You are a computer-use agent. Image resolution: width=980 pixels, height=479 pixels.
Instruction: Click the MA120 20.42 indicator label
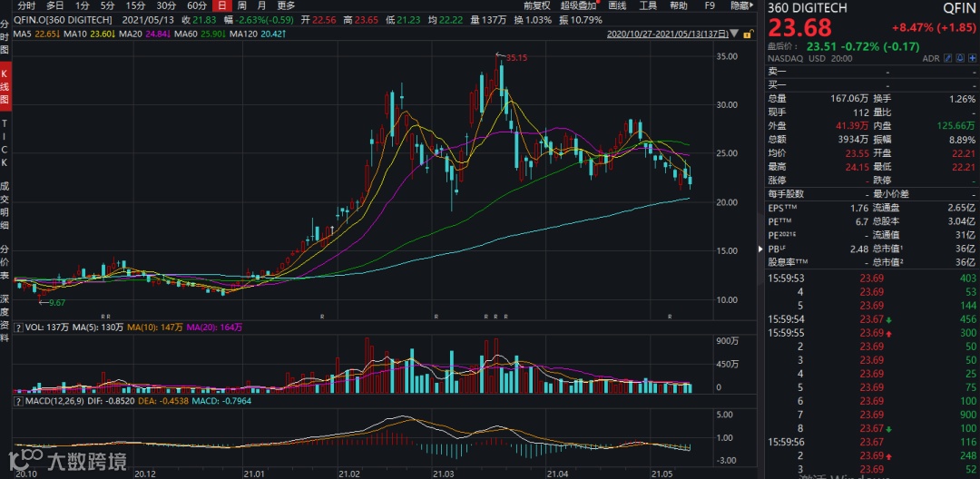pos(258,33)
